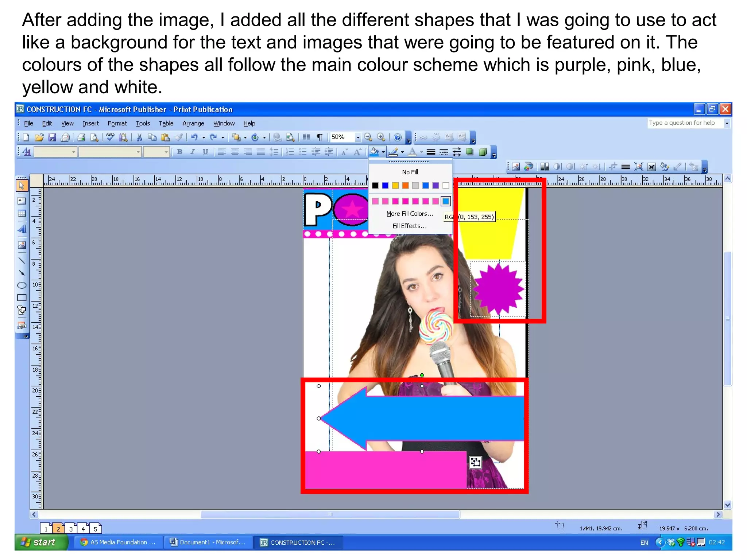747x560 pixels.
Task: Click the Zoom In magnifier
Action: pos(381,137)
